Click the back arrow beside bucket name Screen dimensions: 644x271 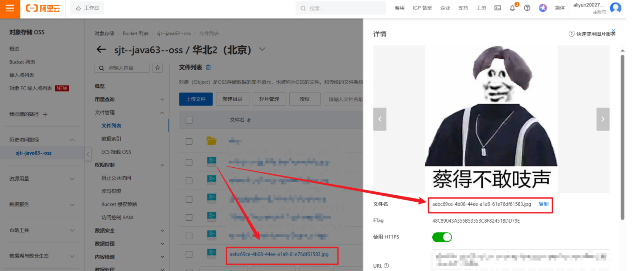[x=102, y=49]
